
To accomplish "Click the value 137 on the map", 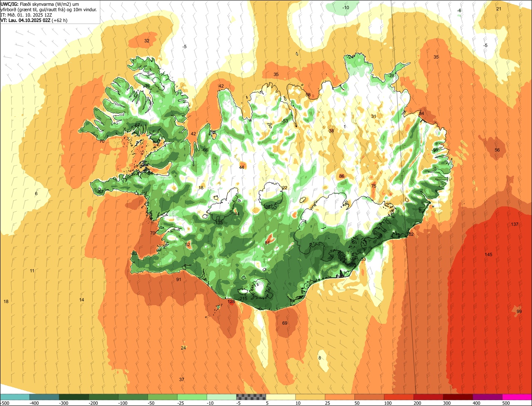I will click(x=515, y=224).
